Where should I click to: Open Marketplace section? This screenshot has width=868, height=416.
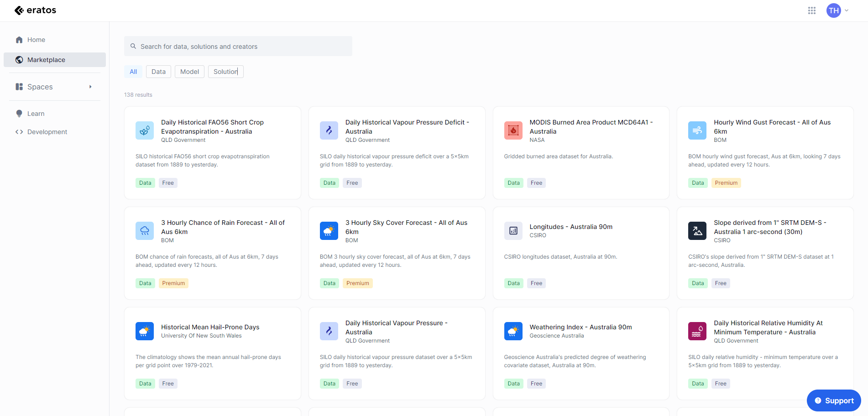pos(55,60)
